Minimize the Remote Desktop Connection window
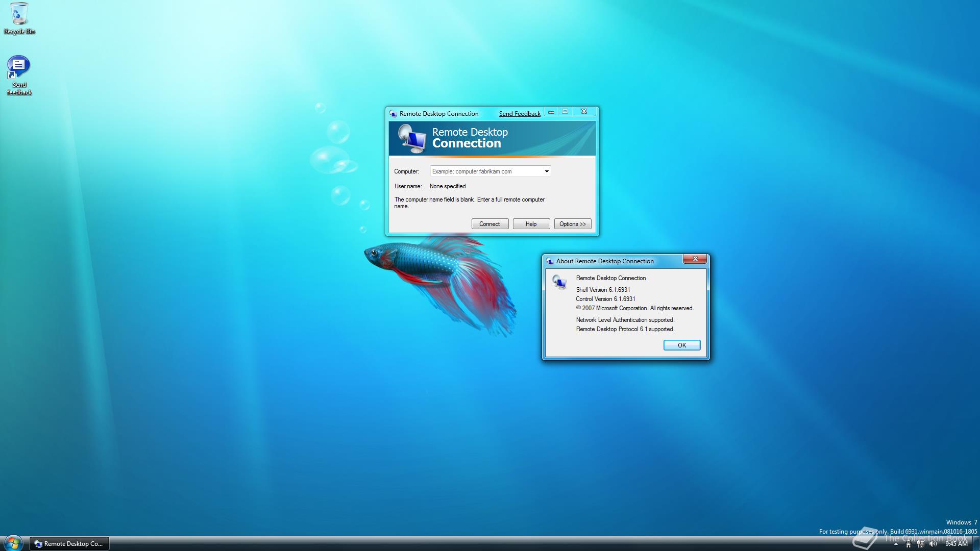This screenshot has width=980, height=551. (x=551, y=112)
